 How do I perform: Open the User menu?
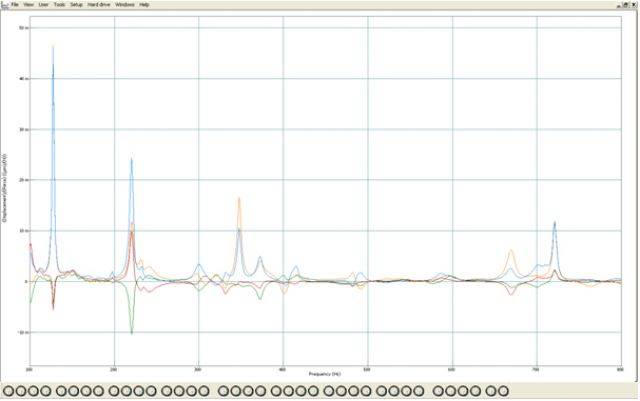[x=43, y=4]
